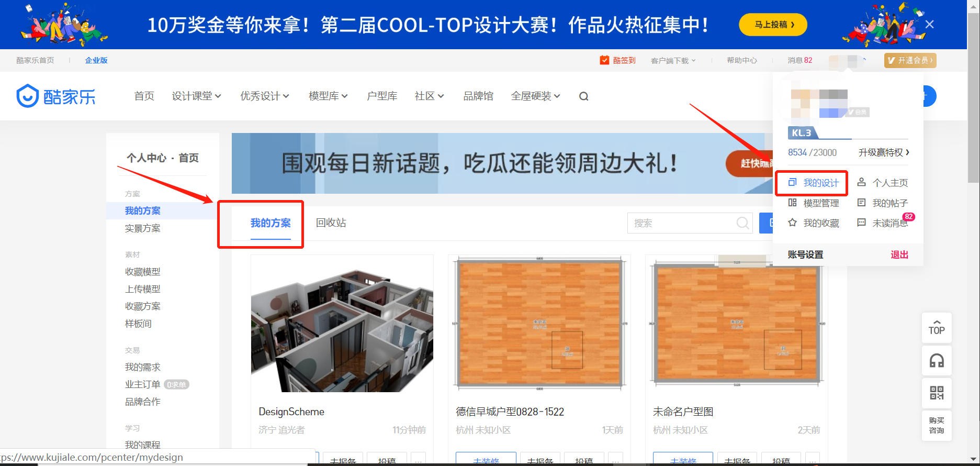Click the QR code icon
The image size is (980, 466).
[x=937, y=393]
